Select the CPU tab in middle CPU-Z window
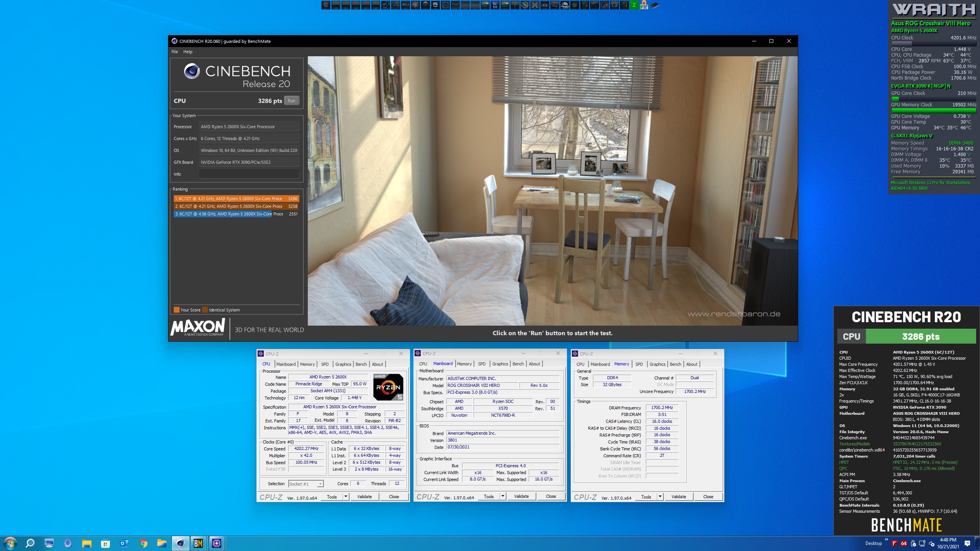 [x=423, y=364]
